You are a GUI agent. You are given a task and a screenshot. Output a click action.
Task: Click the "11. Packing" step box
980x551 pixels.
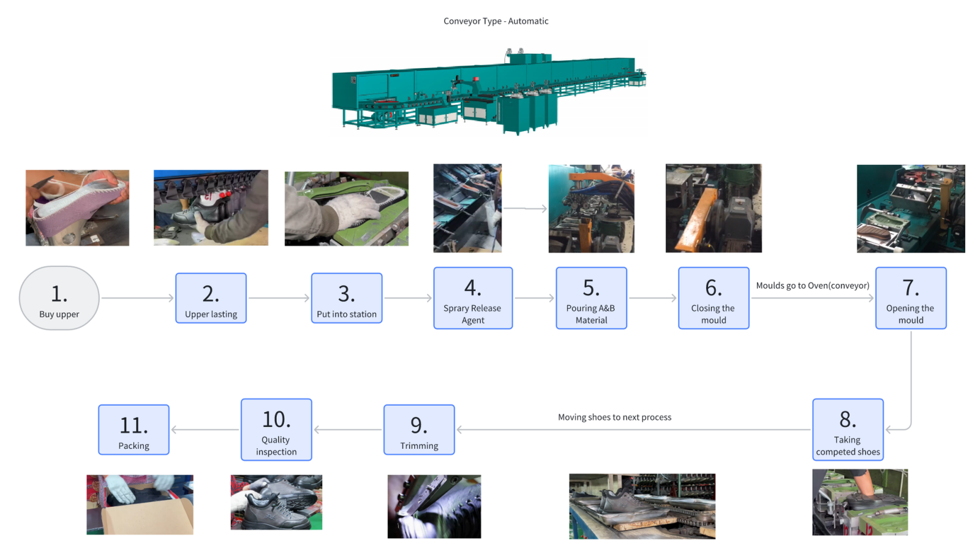pos(134,430)
